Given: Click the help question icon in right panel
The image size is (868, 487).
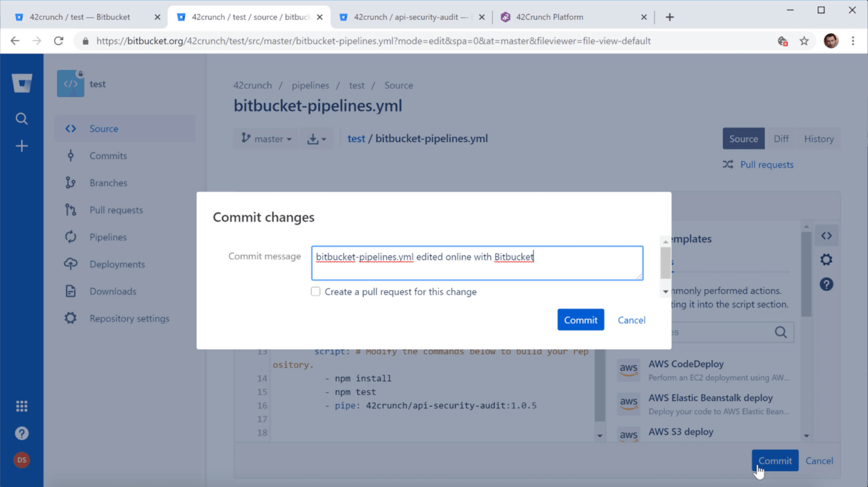Looking at the screenshot, I should [x=826, y=284].
